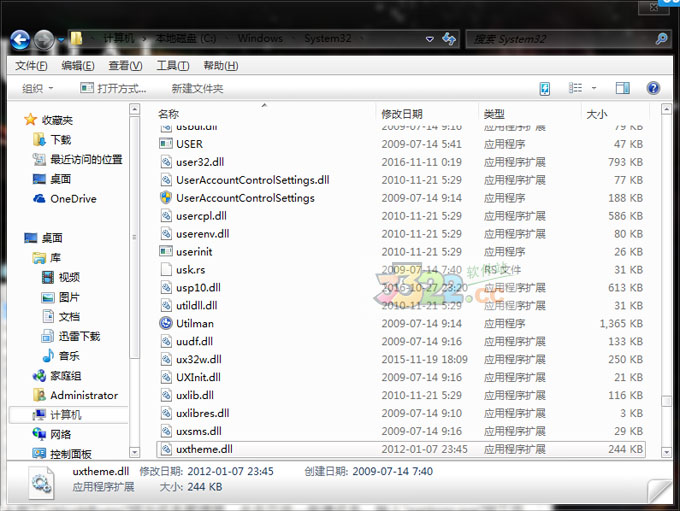
Task: Open the 工具(T) menu
Action: [x=173, y=66]
